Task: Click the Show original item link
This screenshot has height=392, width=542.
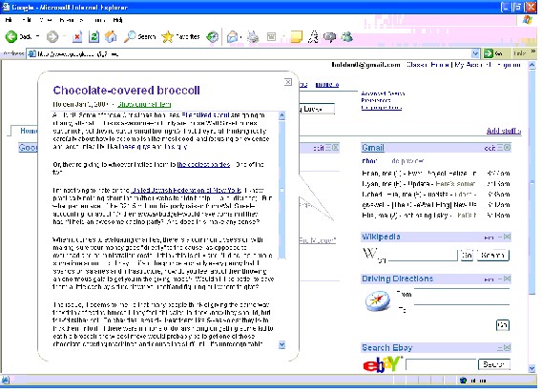Action: tap(144, 104)
